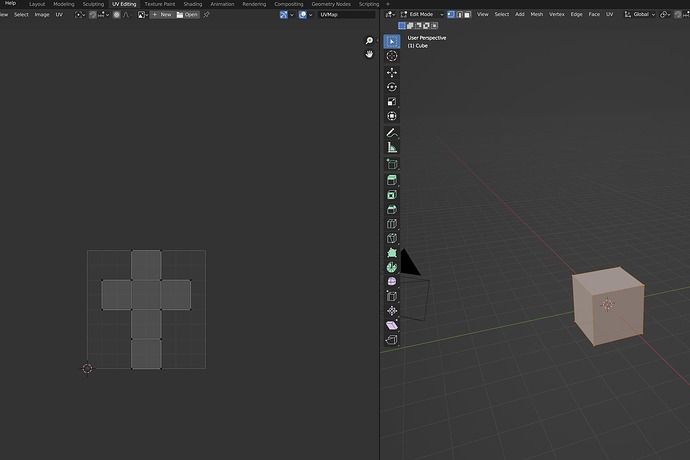
Task: Click the New image button
Action: 161,15
